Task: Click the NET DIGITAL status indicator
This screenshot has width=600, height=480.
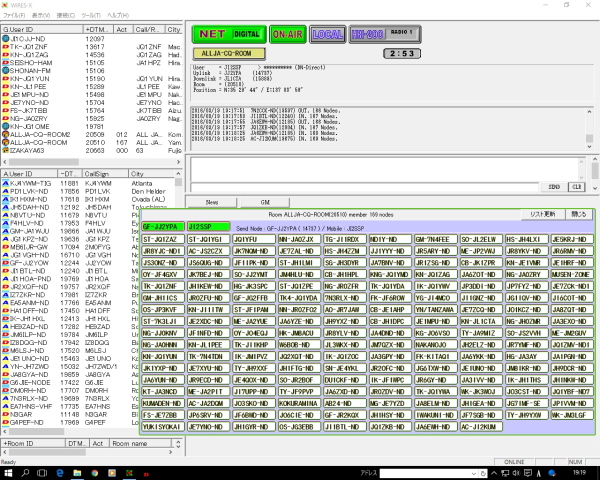Action: click(229, 34)
